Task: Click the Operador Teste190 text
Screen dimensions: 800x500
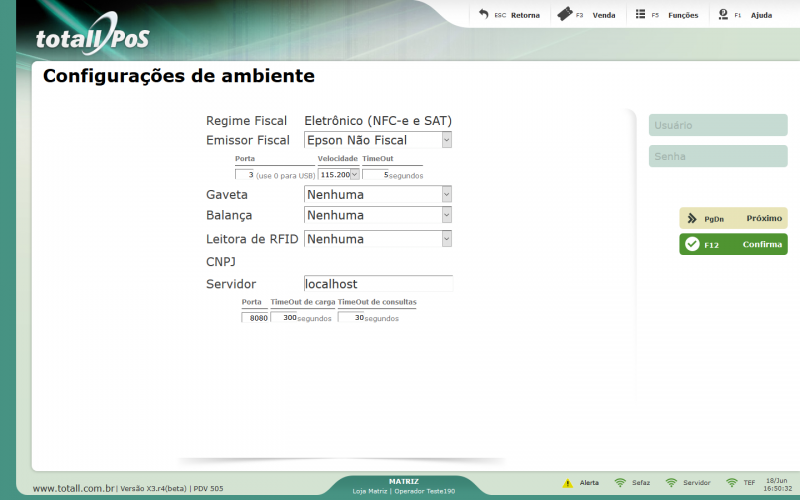Action: 424,491
